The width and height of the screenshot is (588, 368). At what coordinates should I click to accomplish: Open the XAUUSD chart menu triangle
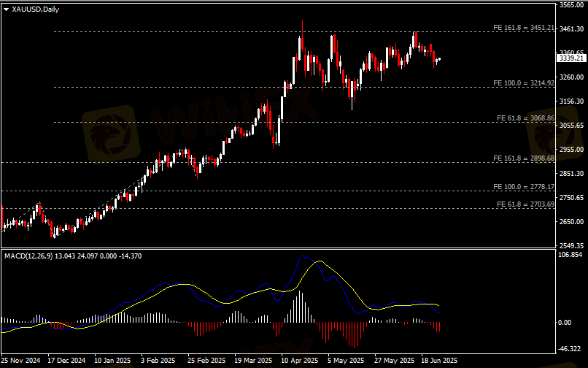coord(6,9)
